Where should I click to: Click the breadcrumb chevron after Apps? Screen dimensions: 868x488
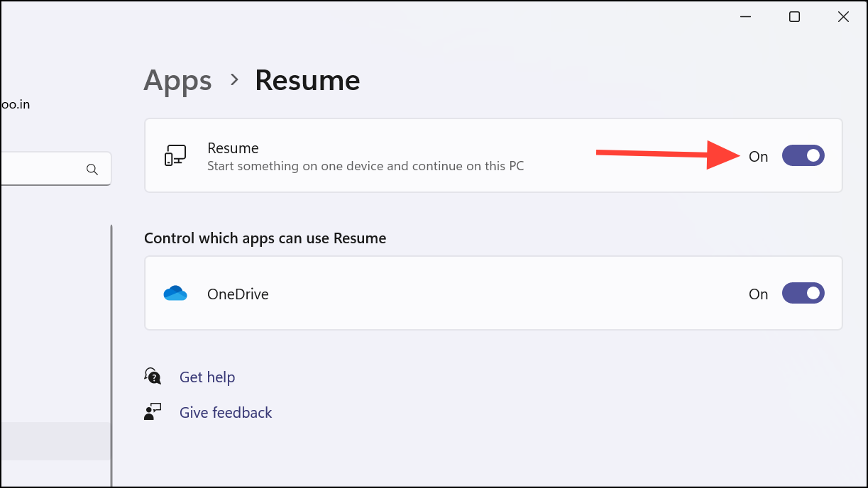[233, 81]
